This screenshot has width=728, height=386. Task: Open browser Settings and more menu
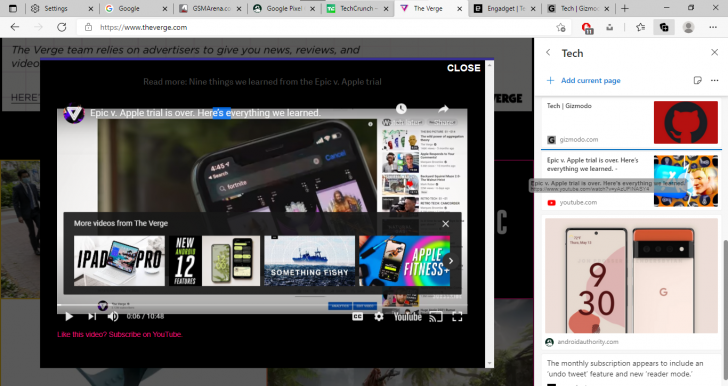pyautogui.click(x=713, y=27)
